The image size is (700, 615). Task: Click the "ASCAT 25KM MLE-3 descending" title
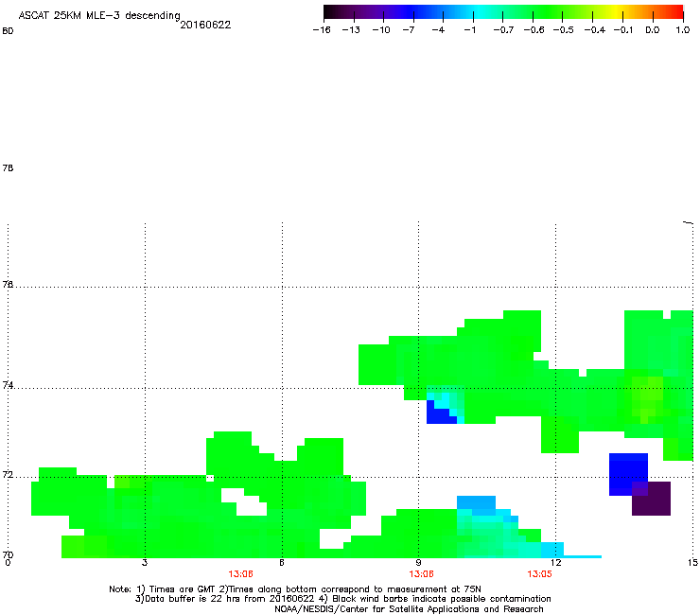coord(99,15)
